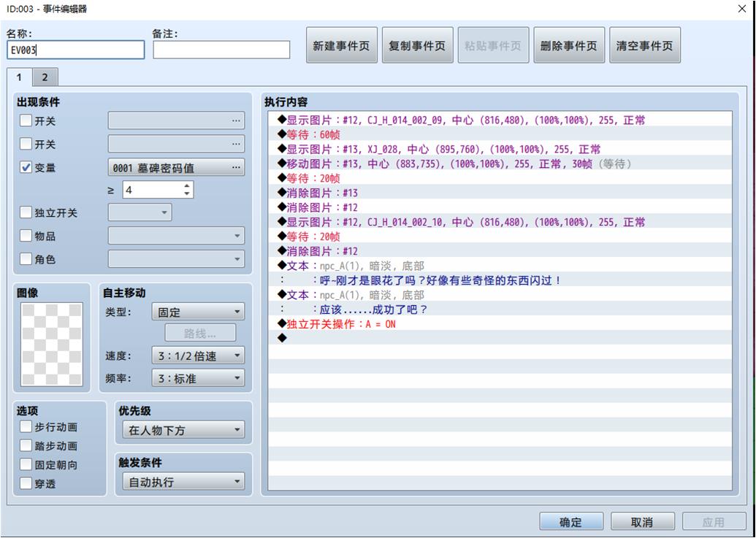Toggle the 角色 condition checkbox
This screenshot has height=538, width=756.
point(26,259)
